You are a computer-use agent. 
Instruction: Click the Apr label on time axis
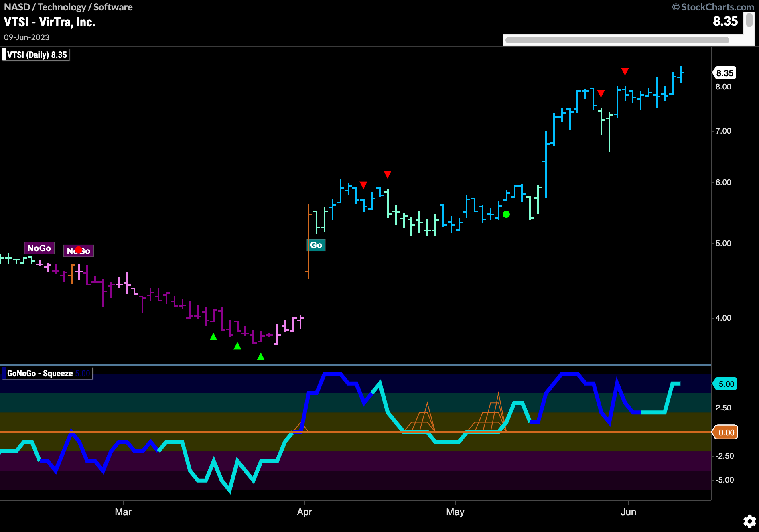tap(304, 512)
